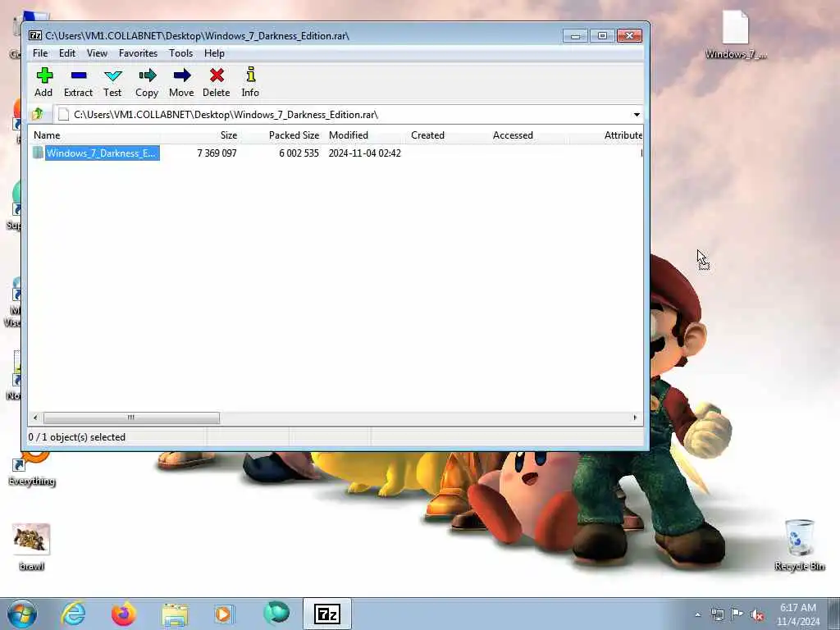
Task: Click the scrollbar left arrow
Action: (35, 418)
